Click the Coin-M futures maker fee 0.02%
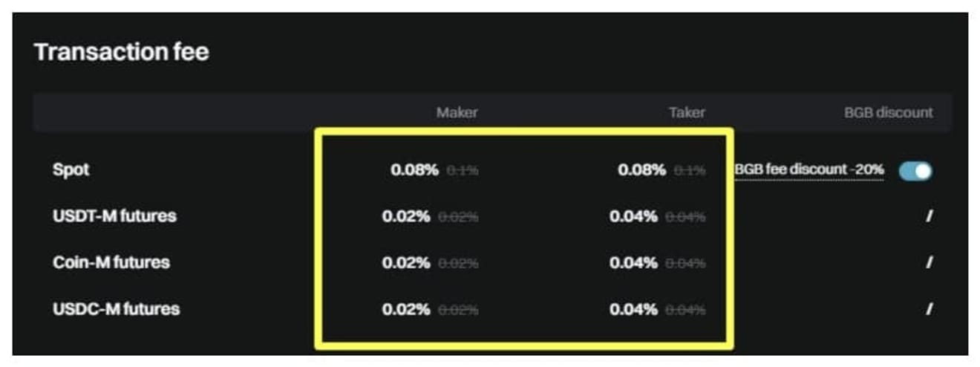The width and height of the screenshot is (980, 367). click(x=405, y=262)
